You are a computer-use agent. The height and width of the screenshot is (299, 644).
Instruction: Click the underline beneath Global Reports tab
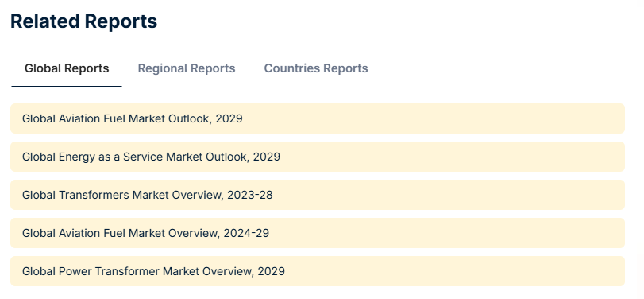tap(67, 87)
